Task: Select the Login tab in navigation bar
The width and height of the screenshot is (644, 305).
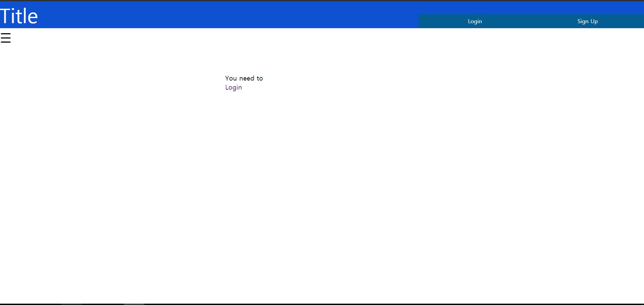Action: pos(475,21)
